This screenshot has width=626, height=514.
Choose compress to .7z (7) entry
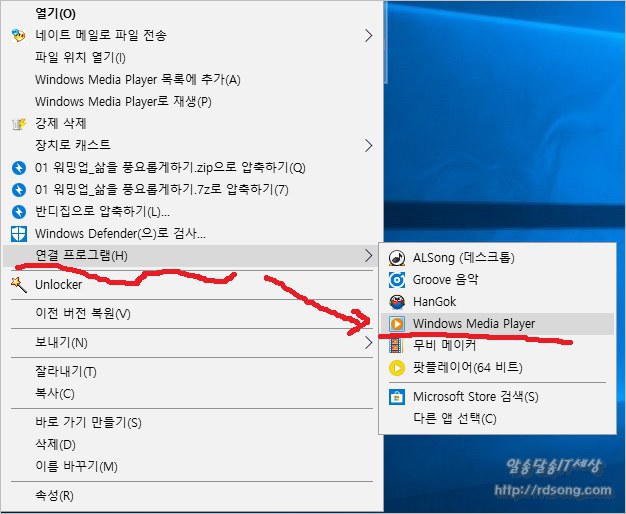(192, 189)
